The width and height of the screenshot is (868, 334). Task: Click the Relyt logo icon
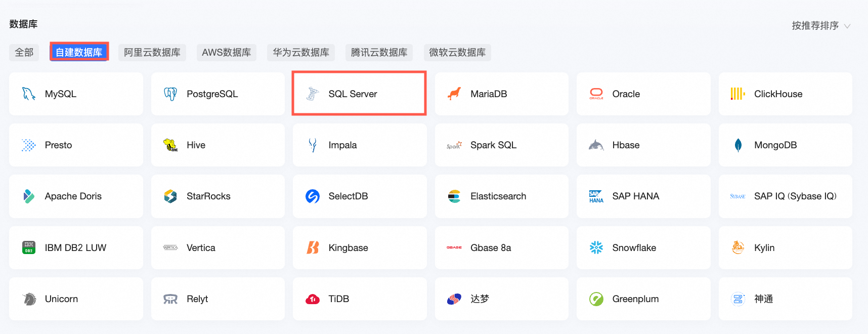point(170,299)
